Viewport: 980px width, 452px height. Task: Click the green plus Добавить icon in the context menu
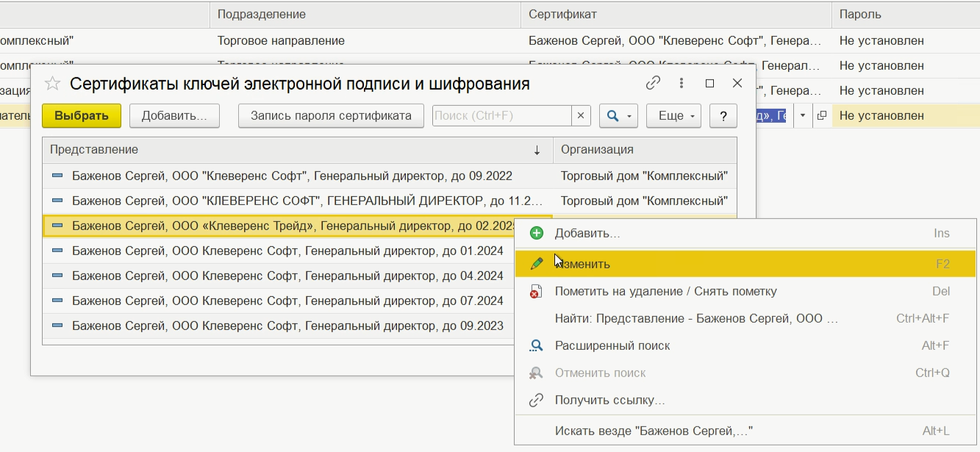[537, 233]
